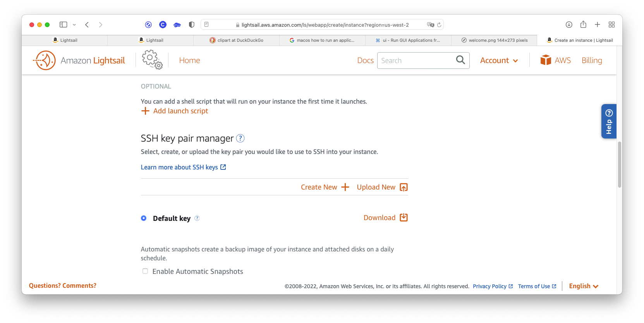
Task: Click the AWS text link
Action: pos(563,60)
